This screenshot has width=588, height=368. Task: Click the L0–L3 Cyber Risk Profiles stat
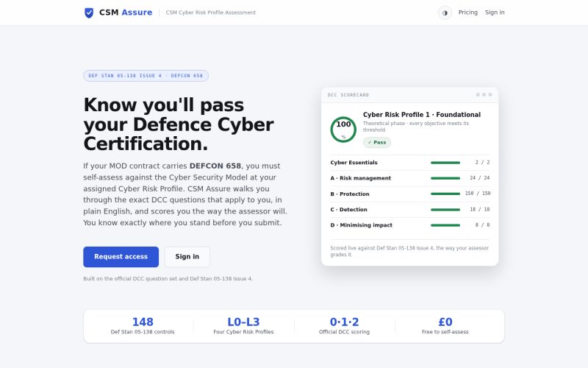coord(243,326)
